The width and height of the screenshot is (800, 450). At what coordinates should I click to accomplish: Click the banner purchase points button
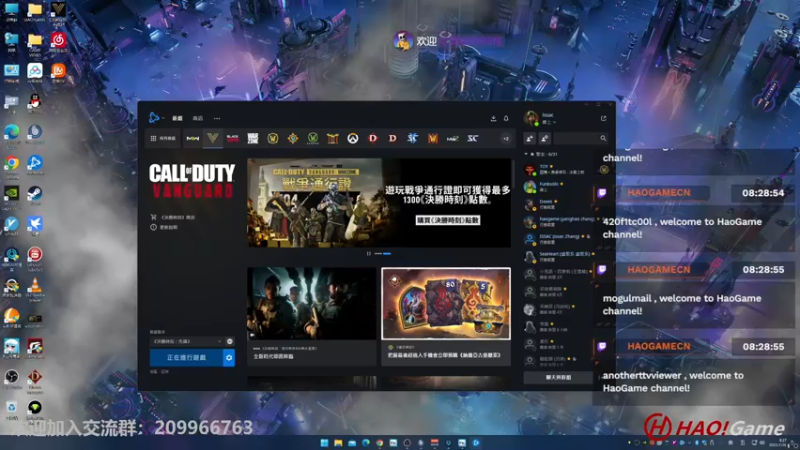coord(447,220)
